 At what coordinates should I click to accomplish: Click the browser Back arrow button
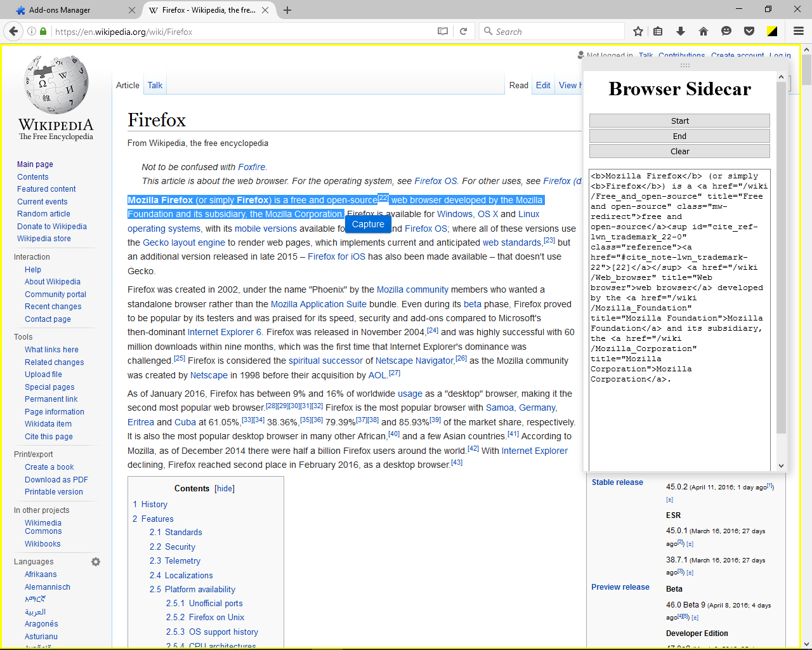point(13,31)
